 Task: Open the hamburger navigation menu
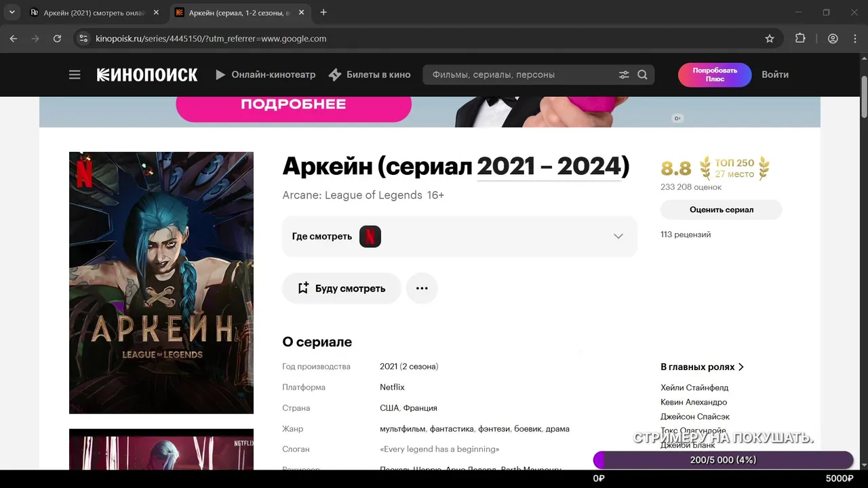coord(75,75)
